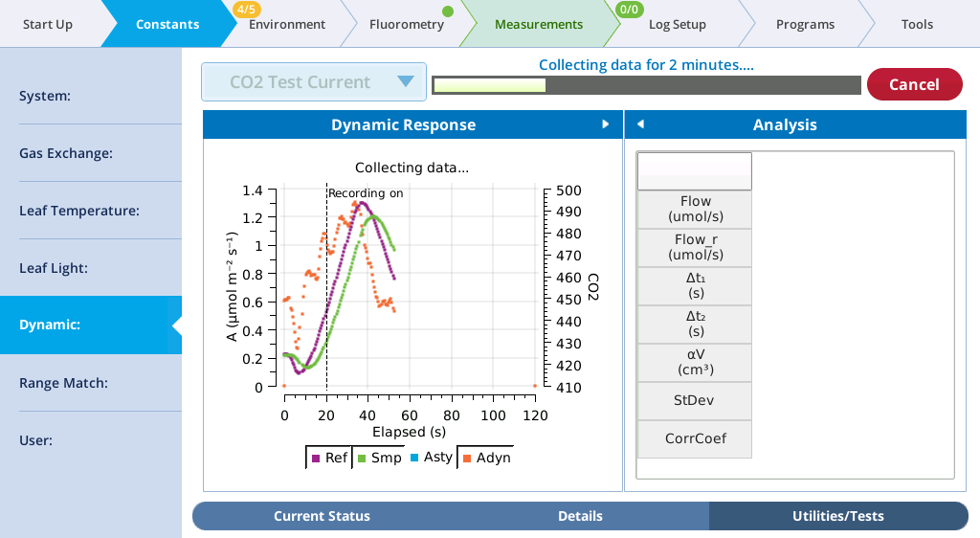
Task: Click the Elapsed (s) axis label
Action: coord(410,432)
